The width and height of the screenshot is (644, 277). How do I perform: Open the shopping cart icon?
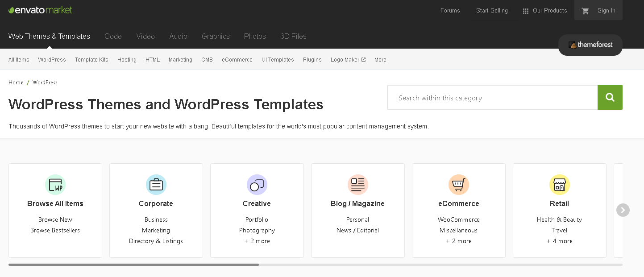586,11
